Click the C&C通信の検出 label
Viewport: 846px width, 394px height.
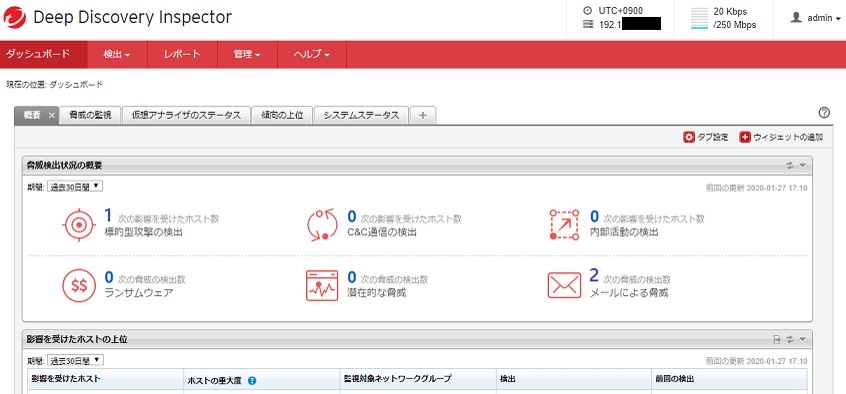(382, 233)
